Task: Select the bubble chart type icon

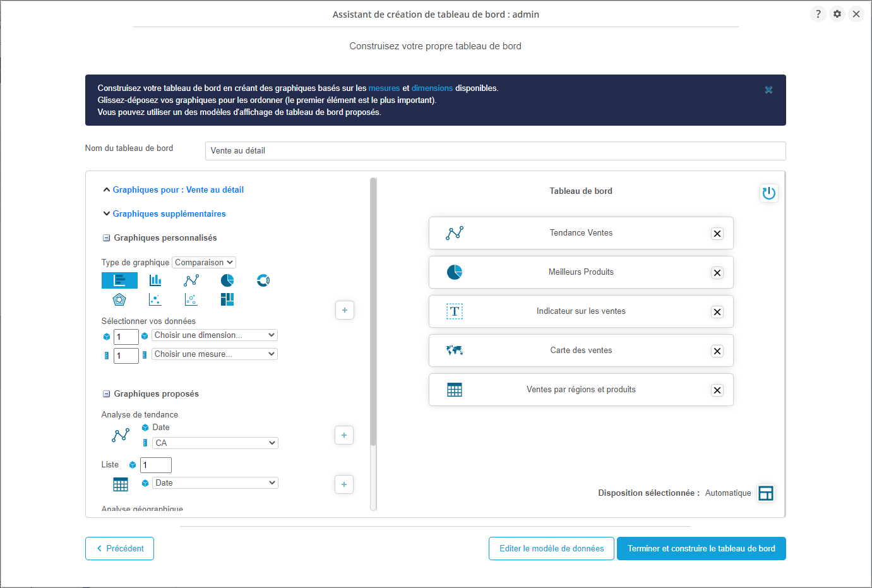Action: pyautogui.click(x=191, y=299)
